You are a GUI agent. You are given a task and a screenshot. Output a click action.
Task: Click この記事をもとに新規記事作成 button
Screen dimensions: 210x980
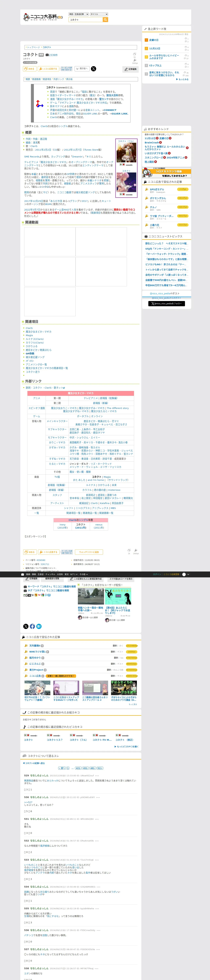point(86,579)
